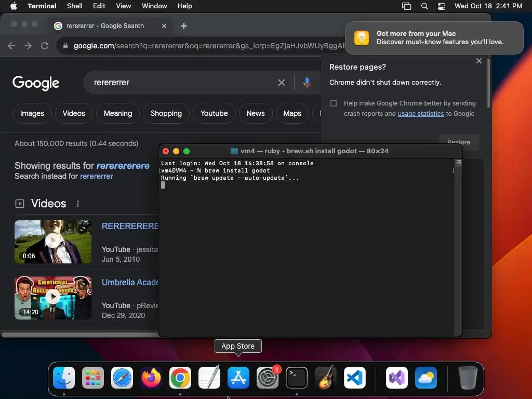532x399 pixels.
Task: Open Launchpad in the dock
Action: 93,378
